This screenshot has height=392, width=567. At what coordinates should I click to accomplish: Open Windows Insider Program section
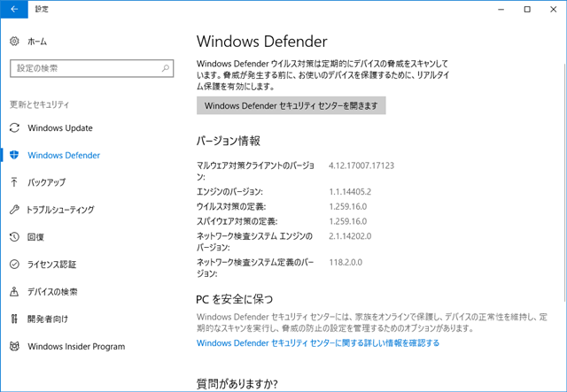[76, 347]
